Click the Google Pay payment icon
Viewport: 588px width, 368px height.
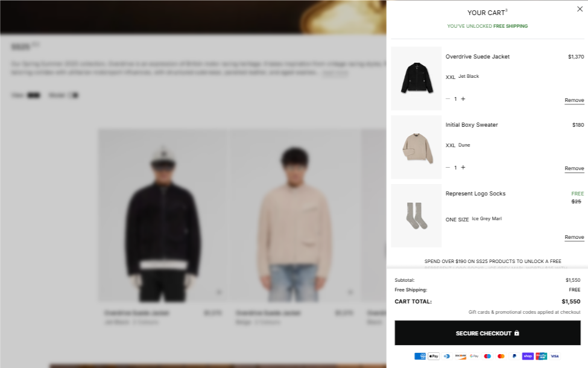click(x=474, y=357)
